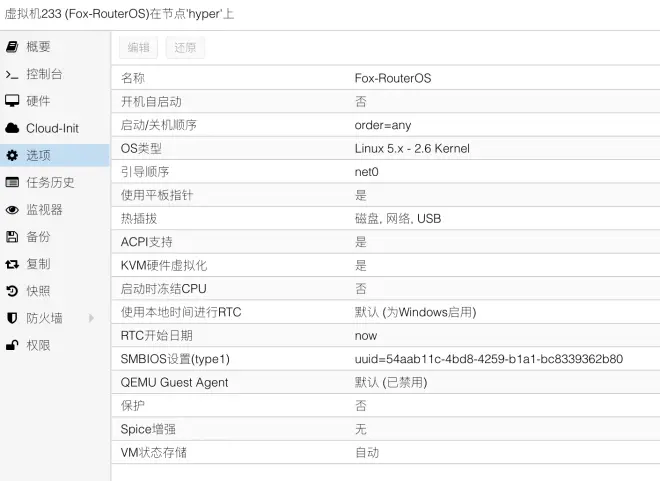Select the 引导顺序 row label
660x481 pixels.
tap(145, 172)
